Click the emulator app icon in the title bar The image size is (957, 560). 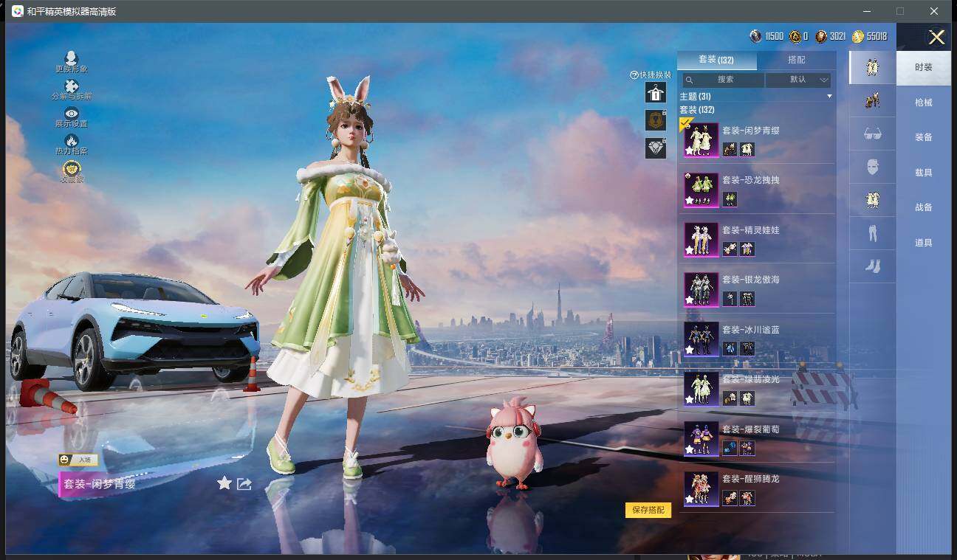[x=17, y=11]
